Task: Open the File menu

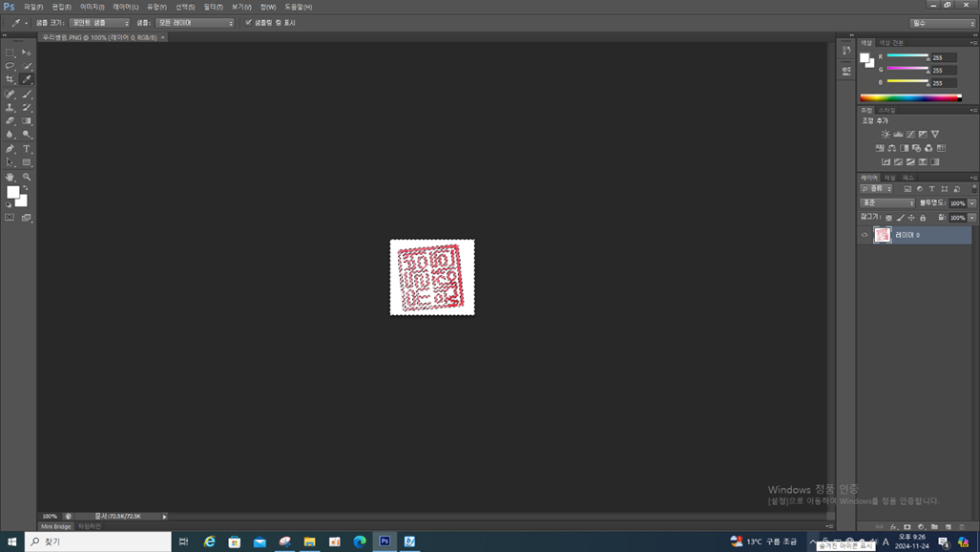Action: pos(33,7)
